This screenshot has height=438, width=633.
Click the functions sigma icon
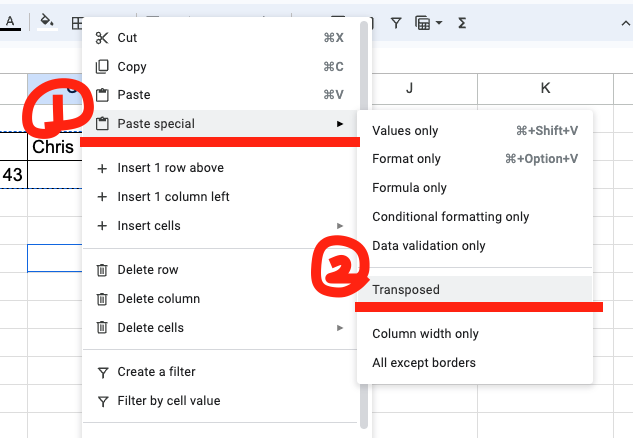click(x=462, y=23)
